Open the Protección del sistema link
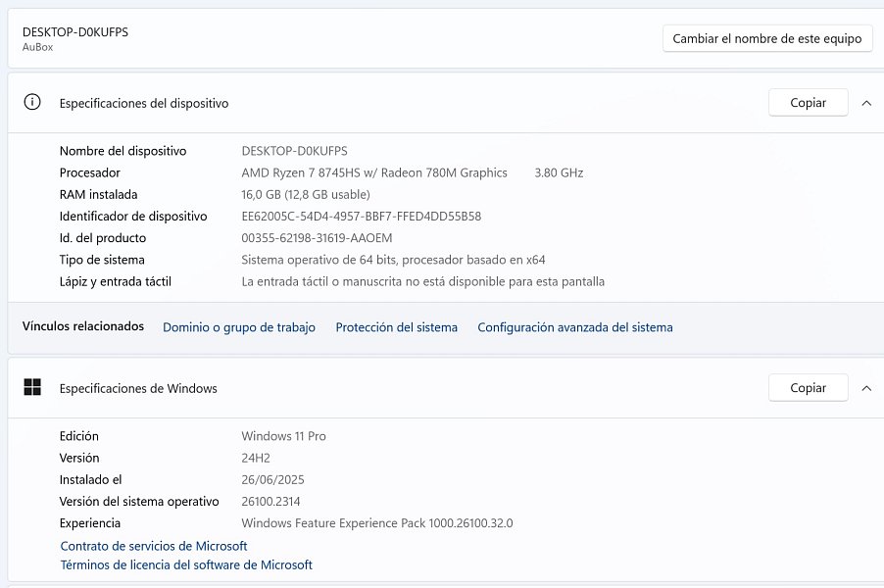Image resolution: width=884 pixels, height=588 pixels. (x=396, y=327)
